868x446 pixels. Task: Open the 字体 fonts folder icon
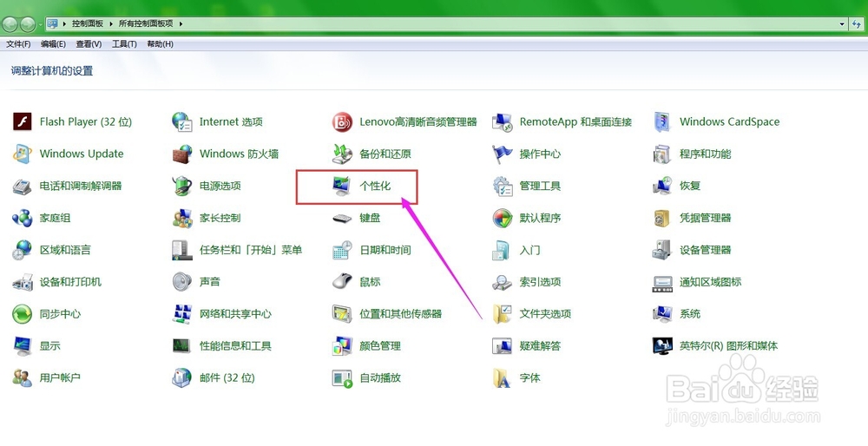point(502,378)
